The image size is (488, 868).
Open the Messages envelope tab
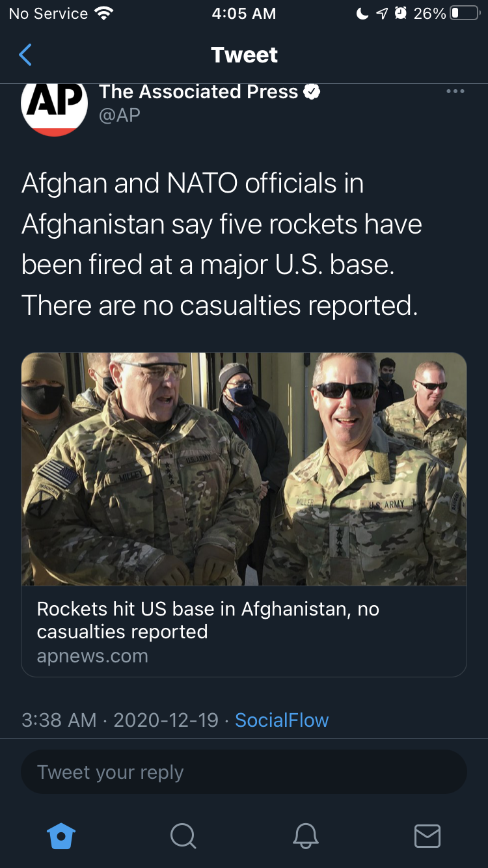[427, 835]
